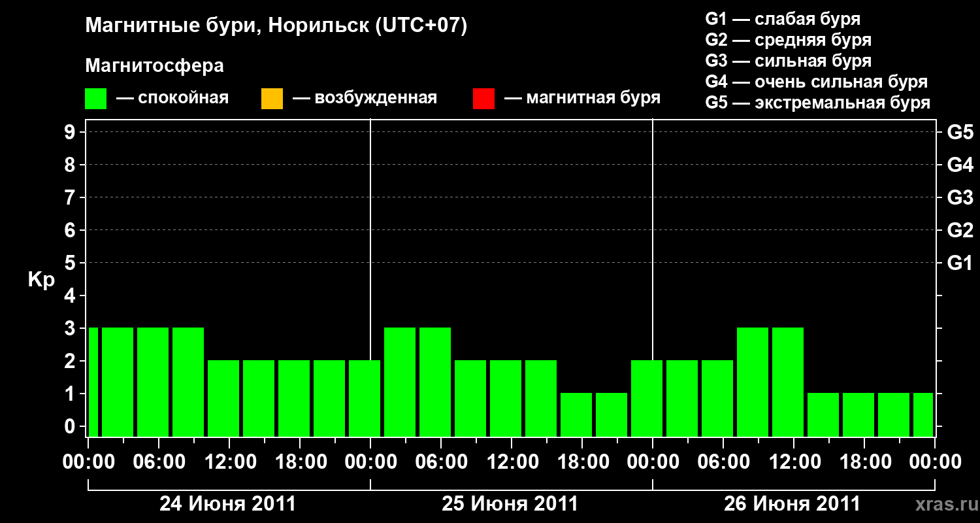The width and height of the screenshot is (980, 523).
Task: Click the 18:00 time label under 25 June
Action: tap(582, 462)
